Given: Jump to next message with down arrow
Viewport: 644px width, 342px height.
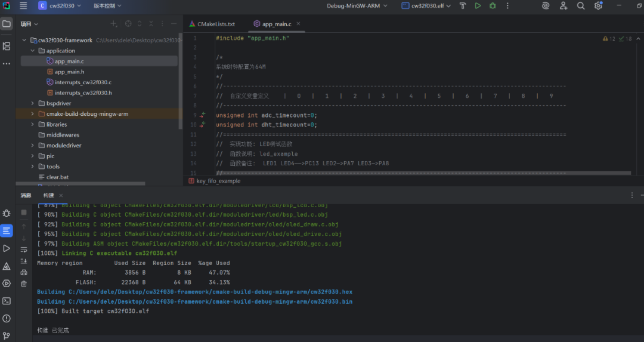Looking at the screenshot, I should tap(24, 238).
